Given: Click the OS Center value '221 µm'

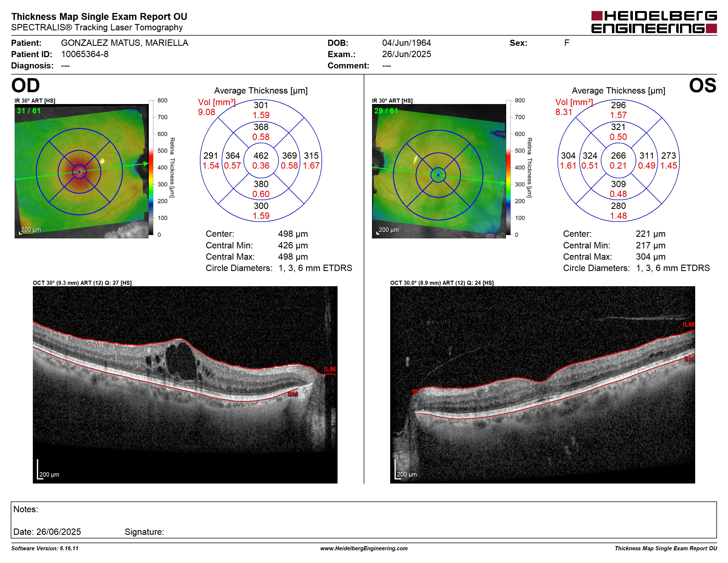Looking at the screenshot, I should (x=650, y=234).
